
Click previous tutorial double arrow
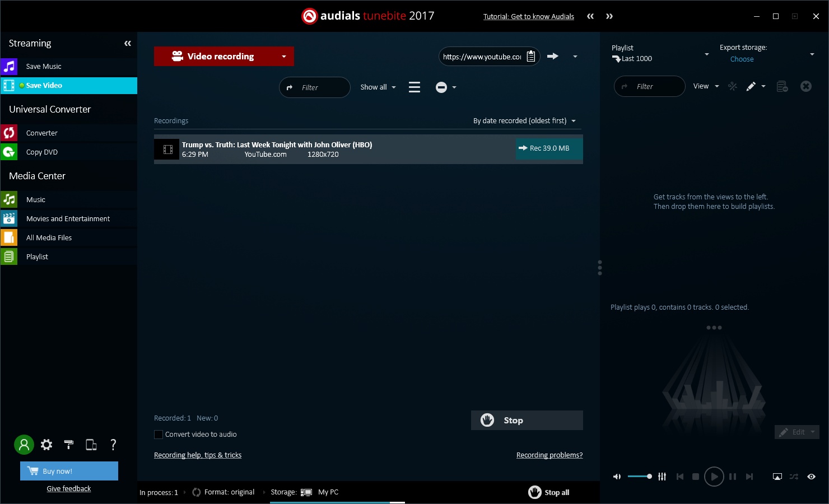(x=590, y=16)
